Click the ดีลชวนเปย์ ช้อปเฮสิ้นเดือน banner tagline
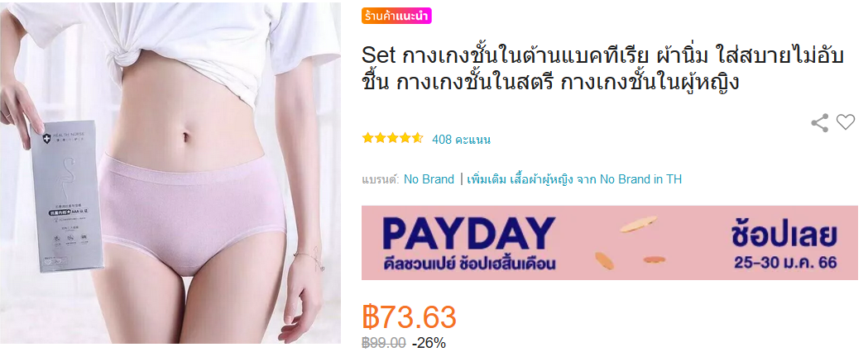Image resolution: width=868 pixels, height=352 pixels. tap(469, 264)
